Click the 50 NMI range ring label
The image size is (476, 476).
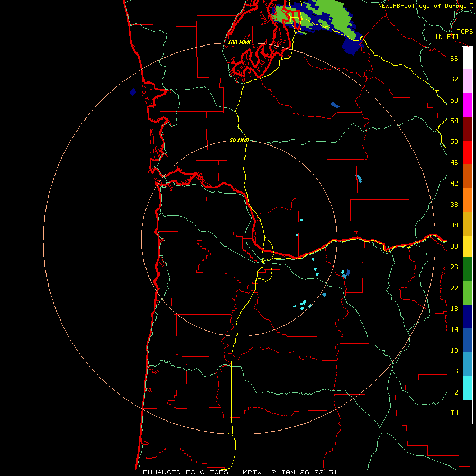coord(239,140)
